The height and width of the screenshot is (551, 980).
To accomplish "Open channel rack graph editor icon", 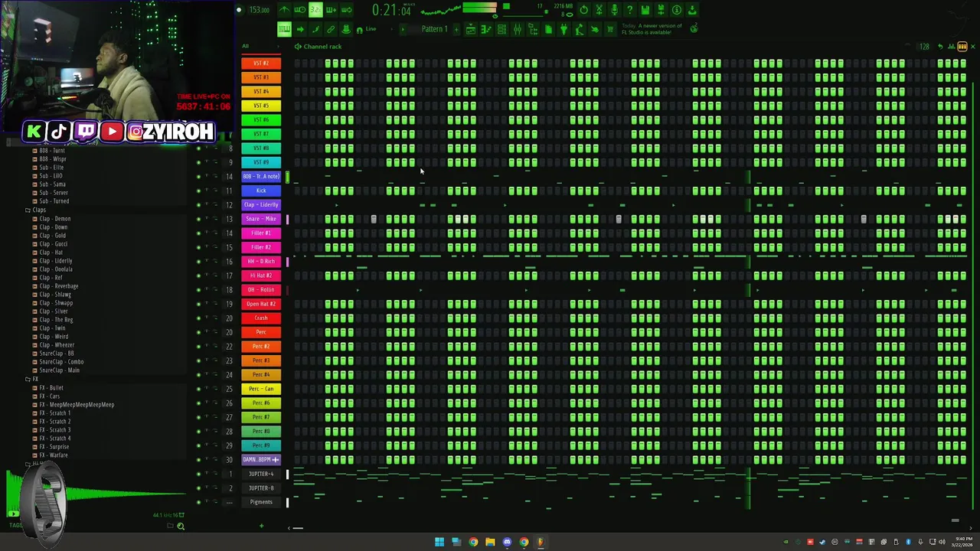I will coord(952,47).
